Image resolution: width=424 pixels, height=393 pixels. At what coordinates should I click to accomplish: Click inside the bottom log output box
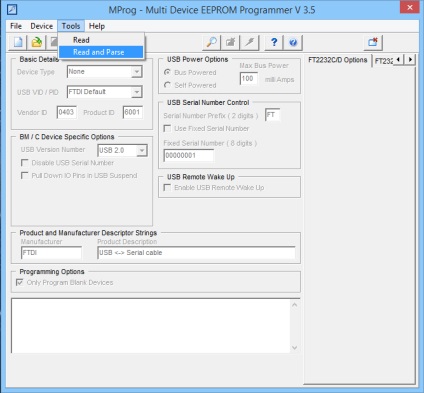tap(151, 326)
